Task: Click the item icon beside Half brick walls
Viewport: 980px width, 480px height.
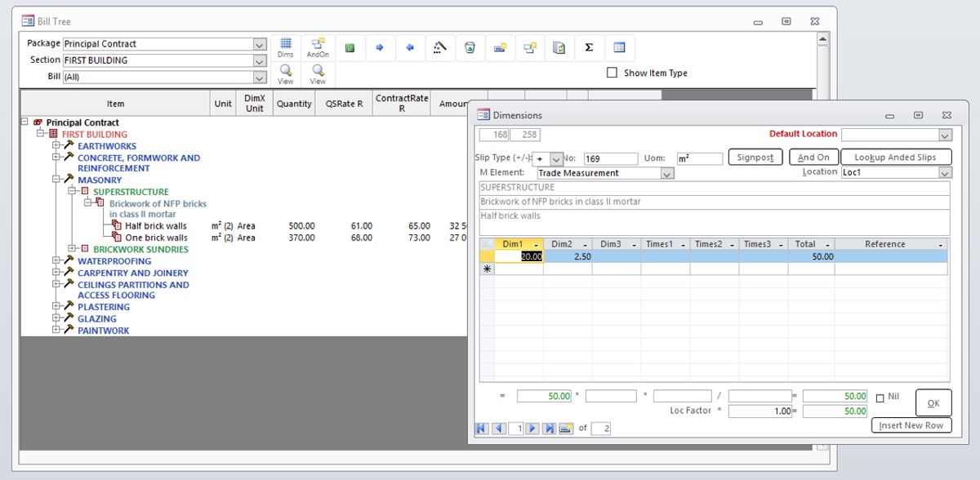Action: (117, 226)
